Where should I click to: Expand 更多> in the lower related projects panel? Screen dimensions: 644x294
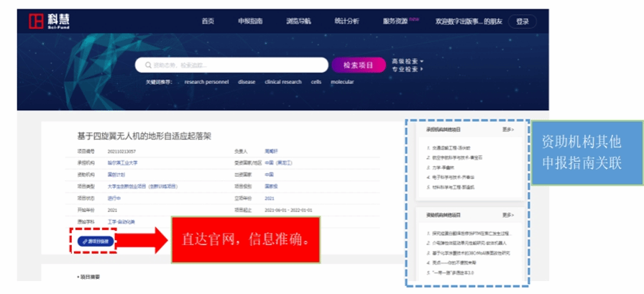coord(508,215)
